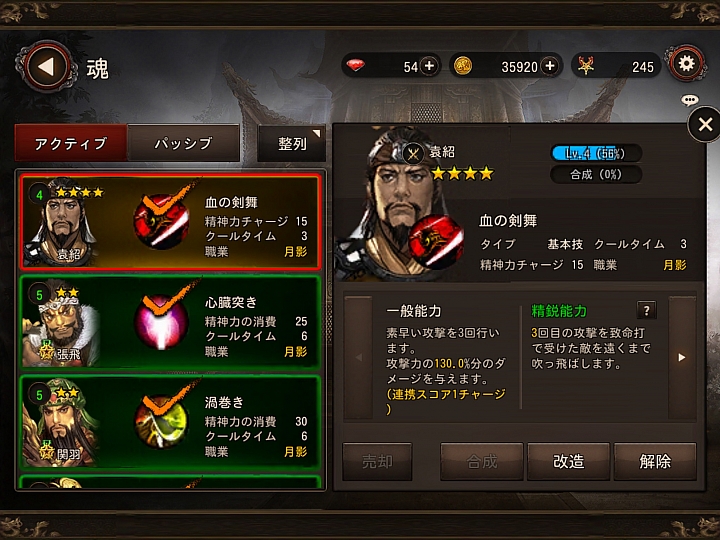Switch to the パッシブ tab

pyautogui.click(x=183, y=143)
